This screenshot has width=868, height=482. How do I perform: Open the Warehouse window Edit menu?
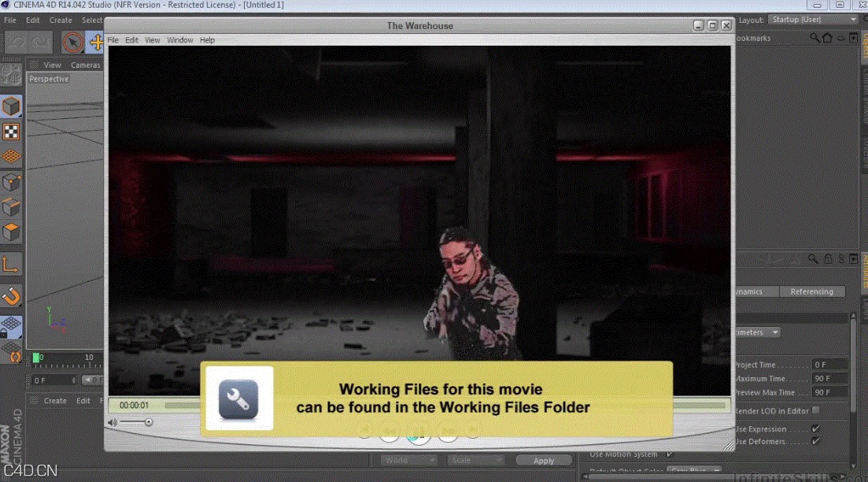[x=131, y=40]
